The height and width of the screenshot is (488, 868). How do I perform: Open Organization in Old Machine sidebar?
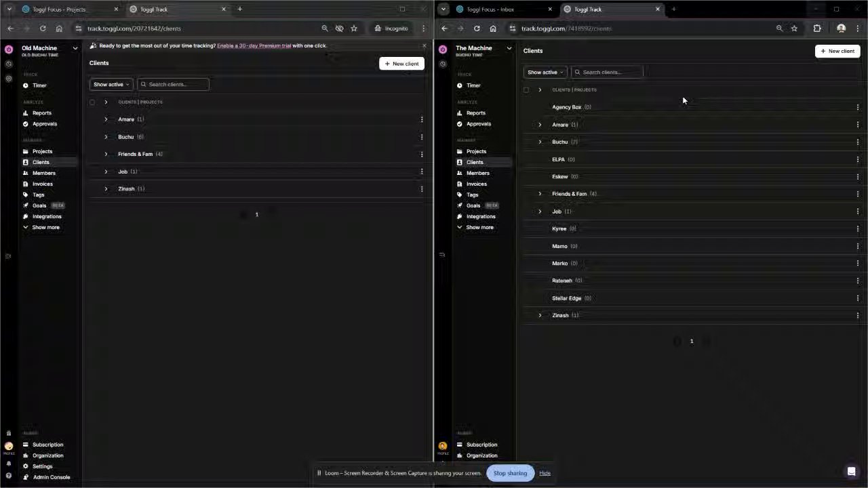pos(47,455)
